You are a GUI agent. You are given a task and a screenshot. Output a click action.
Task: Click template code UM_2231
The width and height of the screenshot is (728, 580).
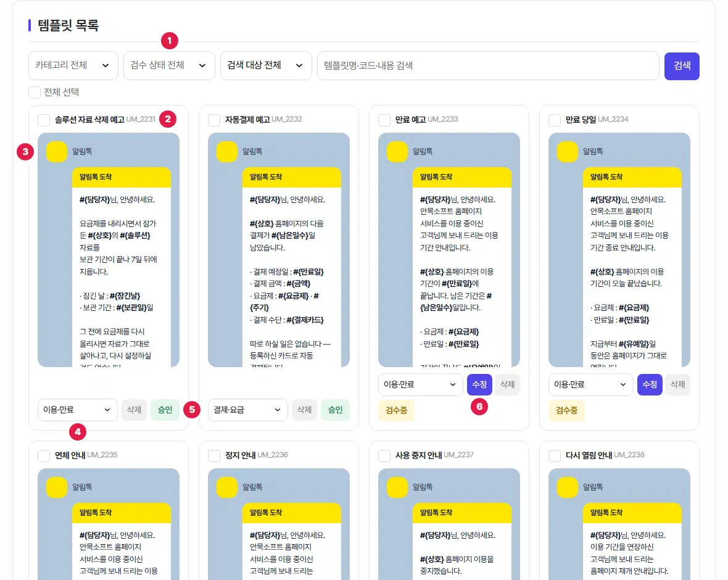(141, 119)
